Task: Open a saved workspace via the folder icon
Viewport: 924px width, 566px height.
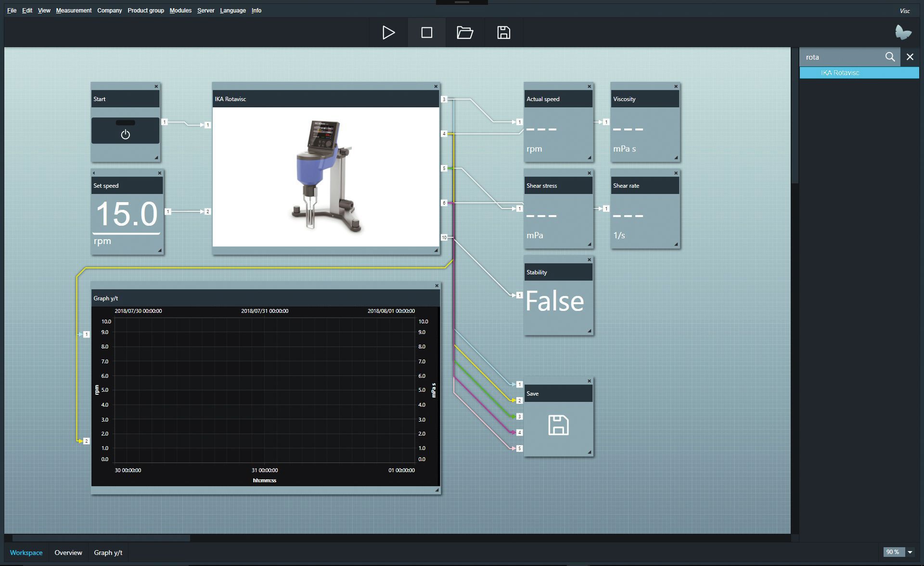Action: tap(465, 33)
